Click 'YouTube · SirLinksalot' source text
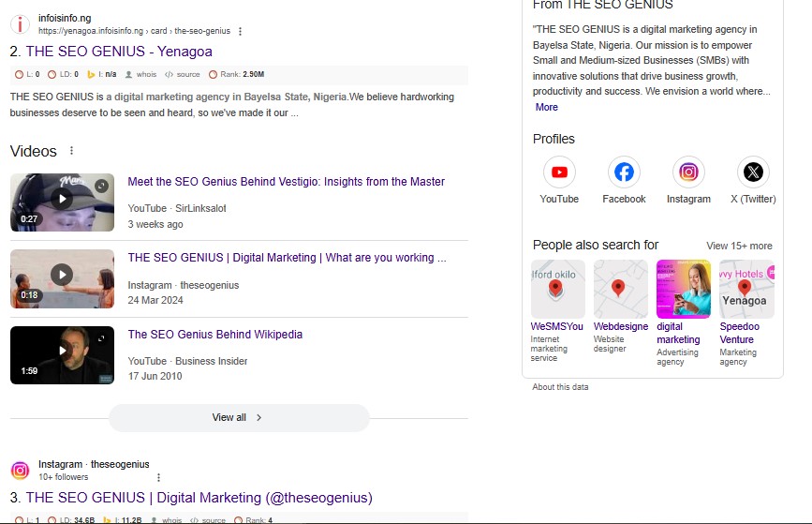The width and height of the screenshot is (812, 524). (177, 208)
